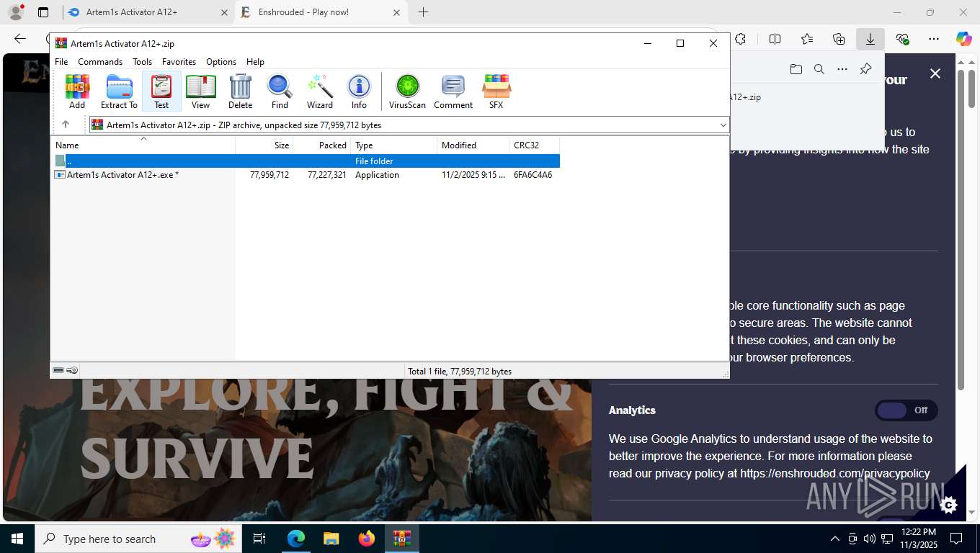The width and height of the screenshot is (980, 553).
Task: Open the File menu in WinRAR
Action: (x=61, y=62)
